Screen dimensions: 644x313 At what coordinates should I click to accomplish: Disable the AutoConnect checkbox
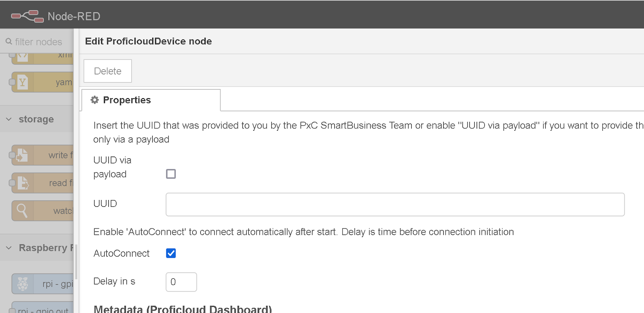pyautogui.click(x=171, y=253)
